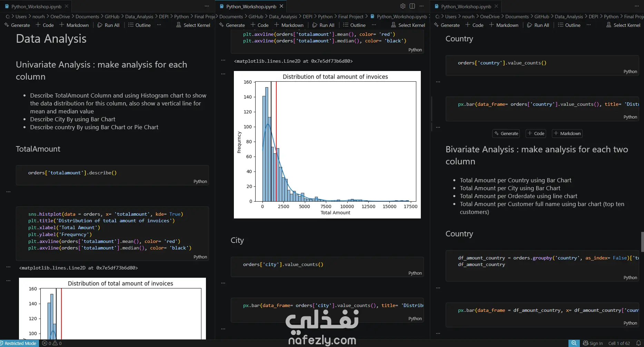Open the notifications bell in status bar
Viewport: 644px width, 347px height.
point(638,343)
